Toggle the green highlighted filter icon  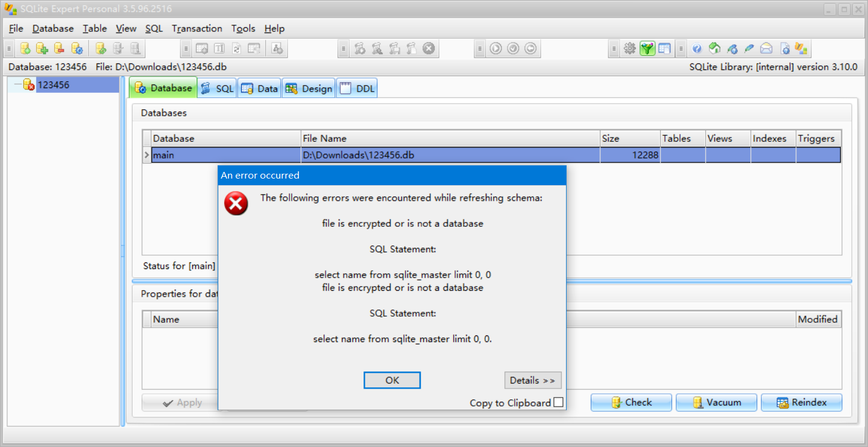tap(647, 48)
